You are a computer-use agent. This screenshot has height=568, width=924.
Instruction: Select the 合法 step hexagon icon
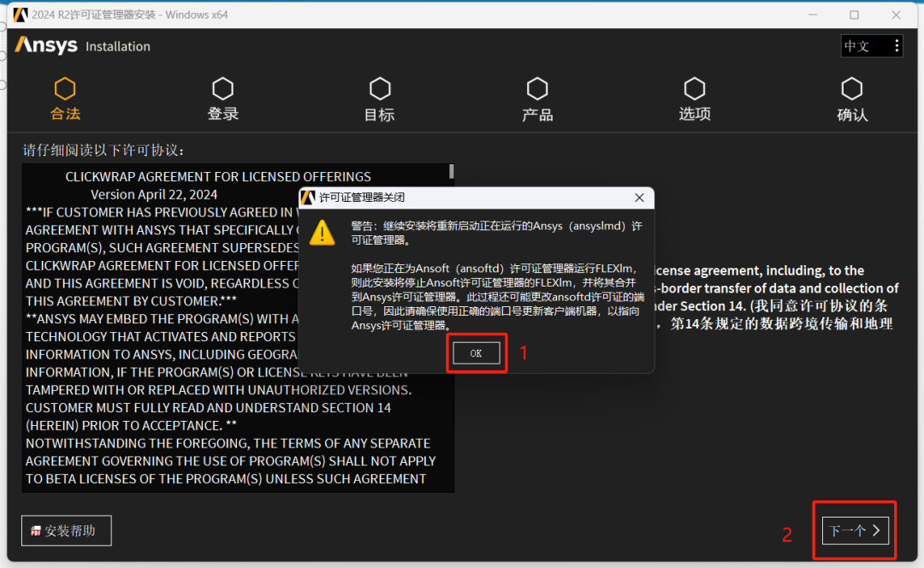[65, 89]
